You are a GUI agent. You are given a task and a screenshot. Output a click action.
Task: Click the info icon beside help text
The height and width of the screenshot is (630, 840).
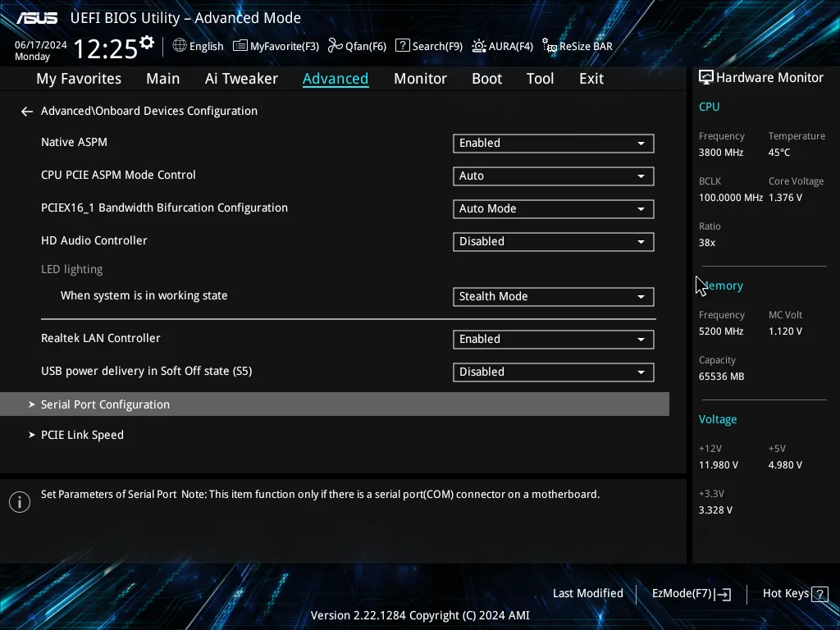(20, 502)
